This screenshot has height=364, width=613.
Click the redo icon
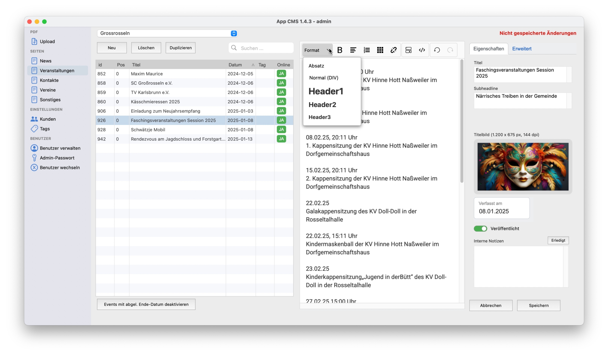[450, 50]
